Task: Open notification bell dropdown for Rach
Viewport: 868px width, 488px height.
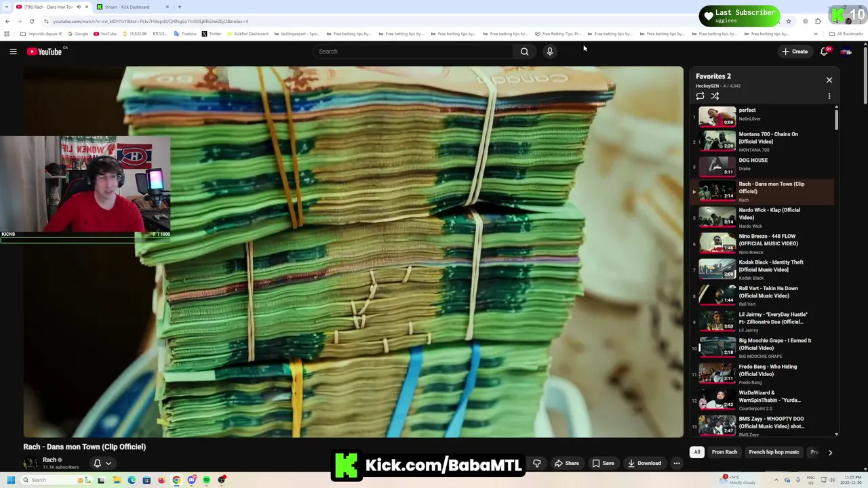Action: click(102, 464)
